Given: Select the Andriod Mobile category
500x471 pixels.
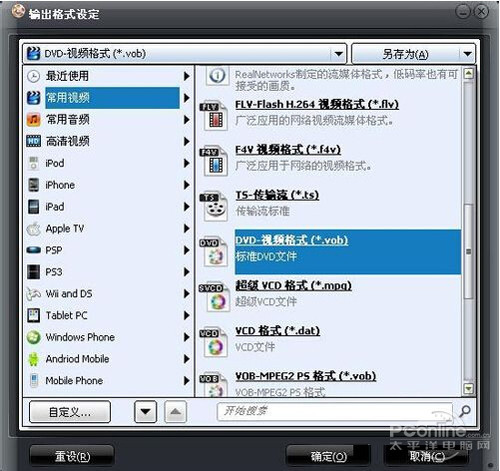Looking at the screenshot, I should [109, 359].
